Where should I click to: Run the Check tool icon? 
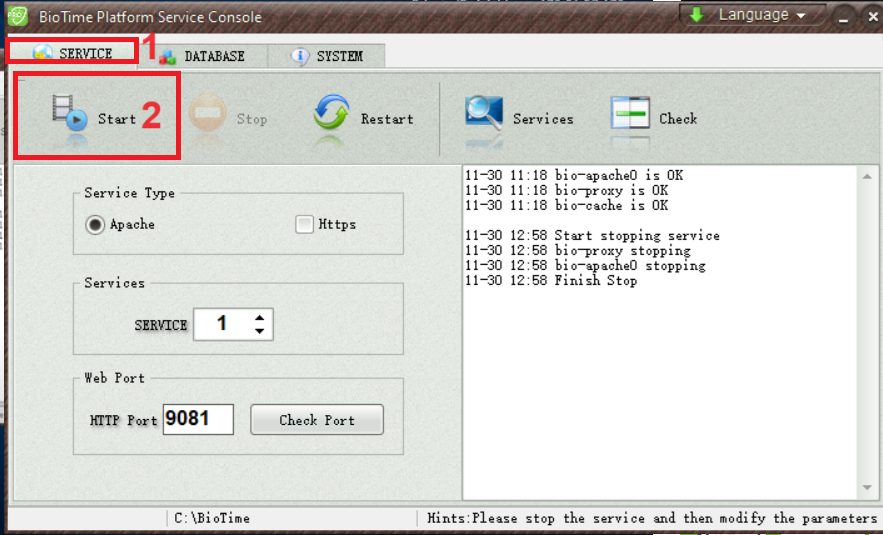point(630,116)
